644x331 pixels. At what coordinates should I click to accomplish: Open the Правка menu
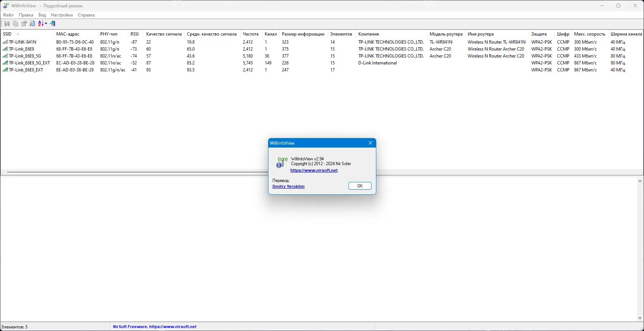pos(26,15)
